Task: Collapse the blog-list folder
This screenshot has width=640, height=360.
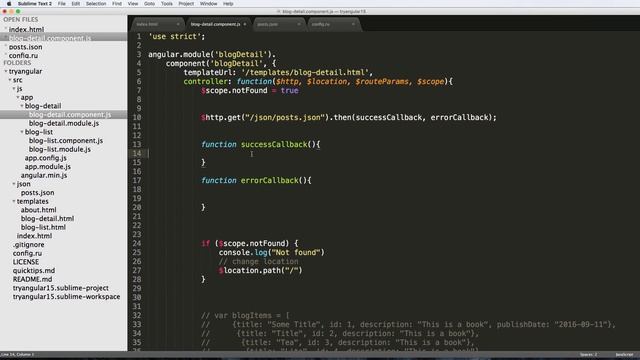Action: (x=22, y=132)
